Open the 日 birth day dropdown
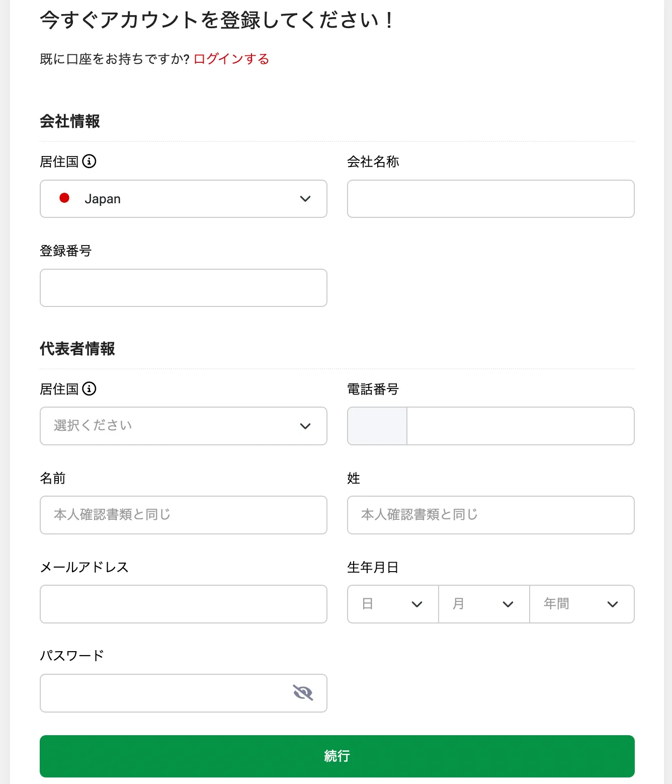Viewport: 672px width, 784px height. [x=393, y=604]
